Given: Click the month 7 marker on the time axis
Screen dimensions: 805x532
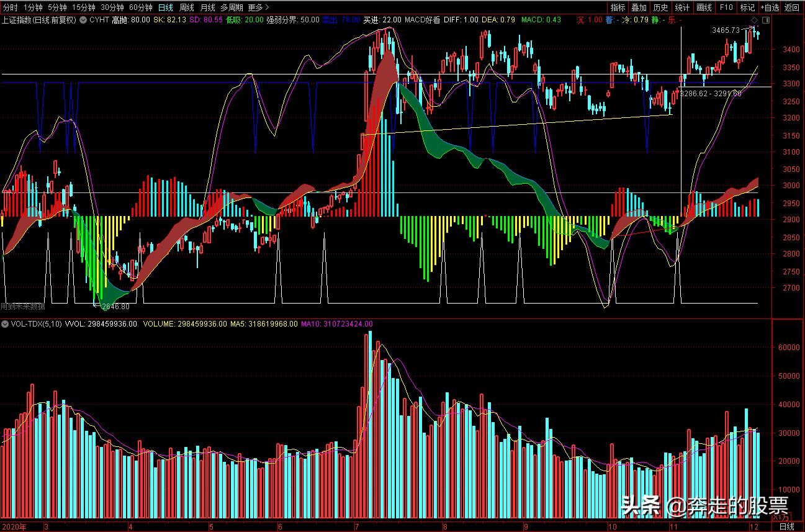Looking at the screenshot, I should 356,527.
